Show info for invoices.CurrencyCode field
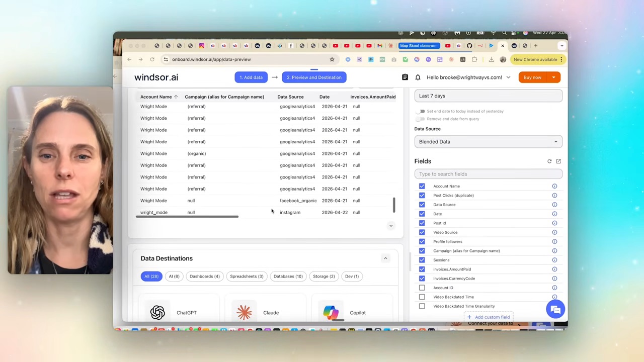The height and width of the screenshot is (362, 644). (x=554, y=279)
